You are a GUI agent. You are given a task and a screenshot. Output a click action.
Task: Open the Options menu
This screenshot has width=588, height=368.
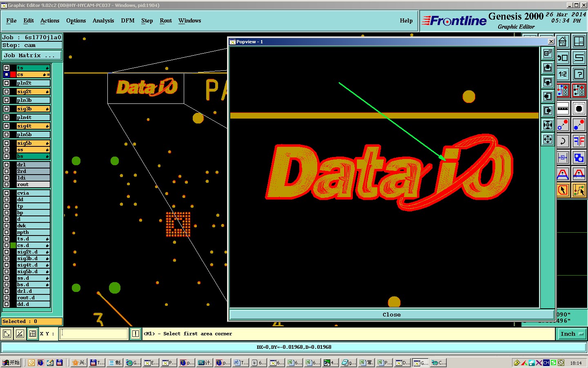[76, 21]
